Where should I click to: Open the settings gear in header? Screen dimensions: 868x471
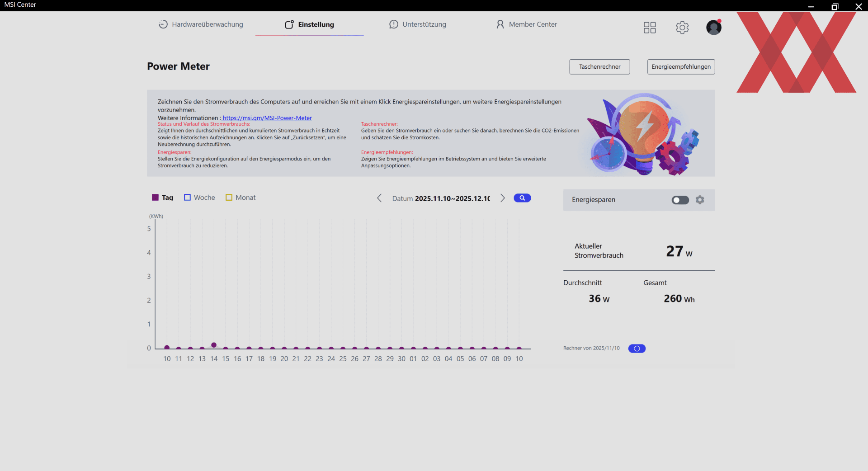[x=682, y=28]
